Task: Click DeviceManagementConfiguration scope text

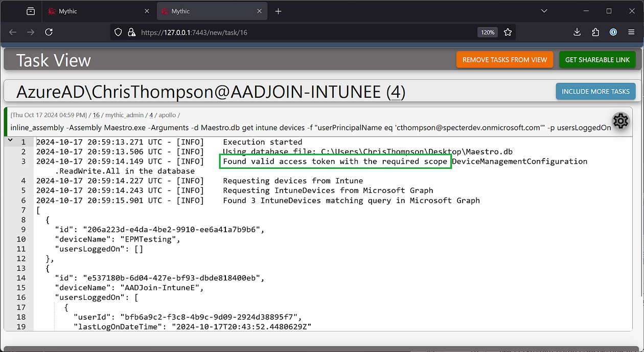Action: pos(520,162)
